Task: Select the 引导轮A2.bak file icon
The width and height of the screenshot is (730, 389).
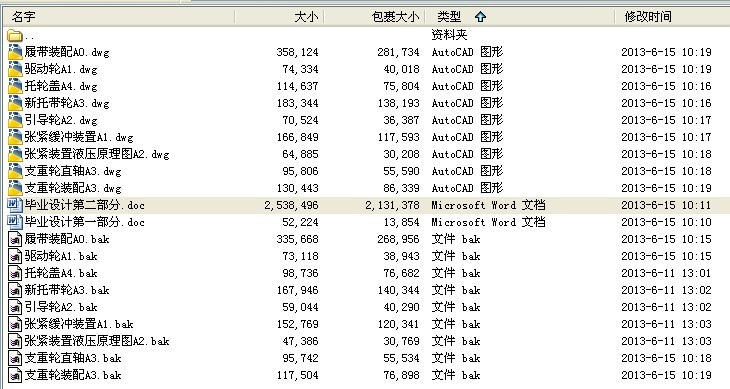Action: (15, 307)
